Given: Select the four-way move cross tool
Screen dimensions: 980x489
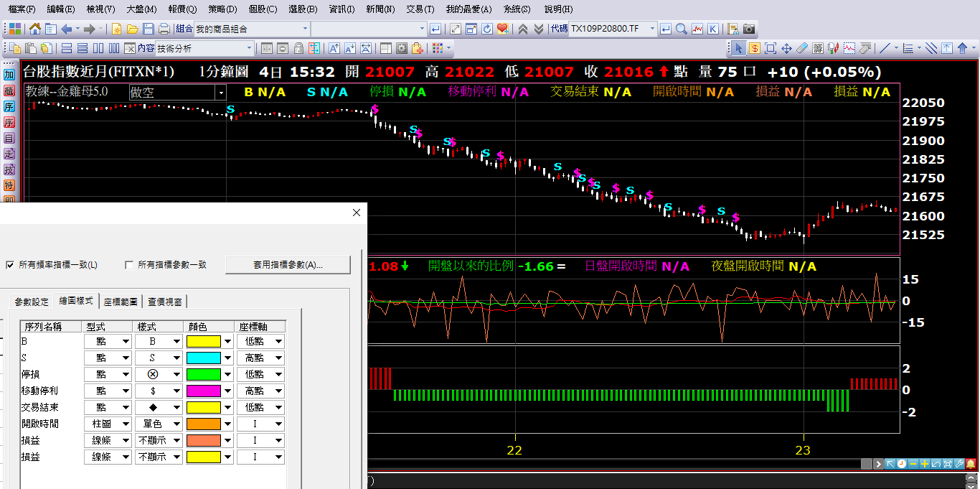Looking at the screenshot, I should (x=786, y=48).
